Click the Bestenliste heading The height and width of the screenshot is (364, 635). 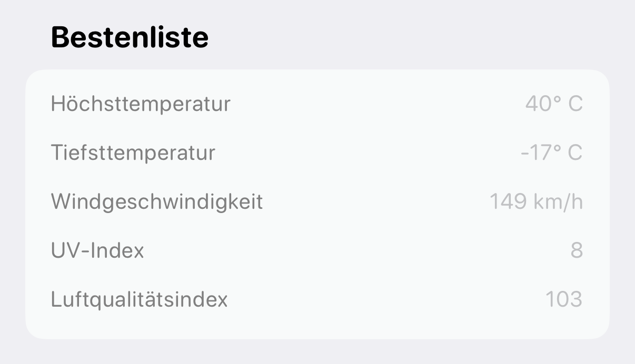[x=130, y=38]
